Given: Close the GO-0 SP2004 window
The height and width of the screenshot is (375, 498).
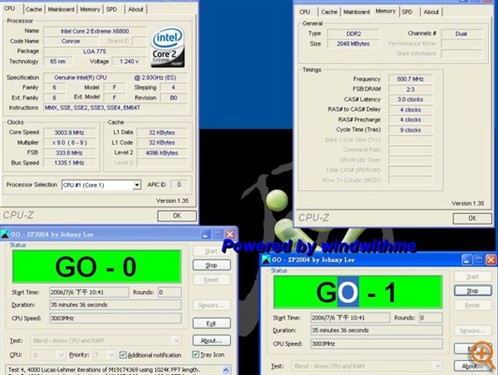Looking at the screenshot, I should point(230,234).
